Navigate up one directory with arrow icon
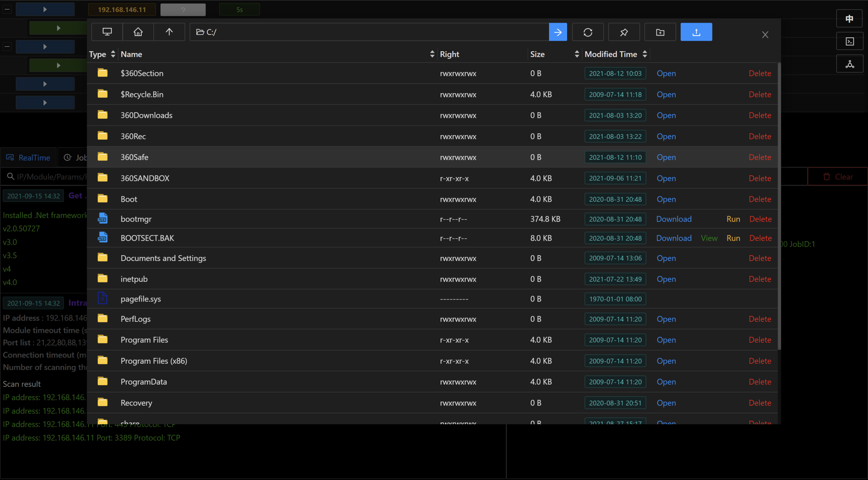Image resolution: width=868 pixels, height=480 pixels. point(169,32)
